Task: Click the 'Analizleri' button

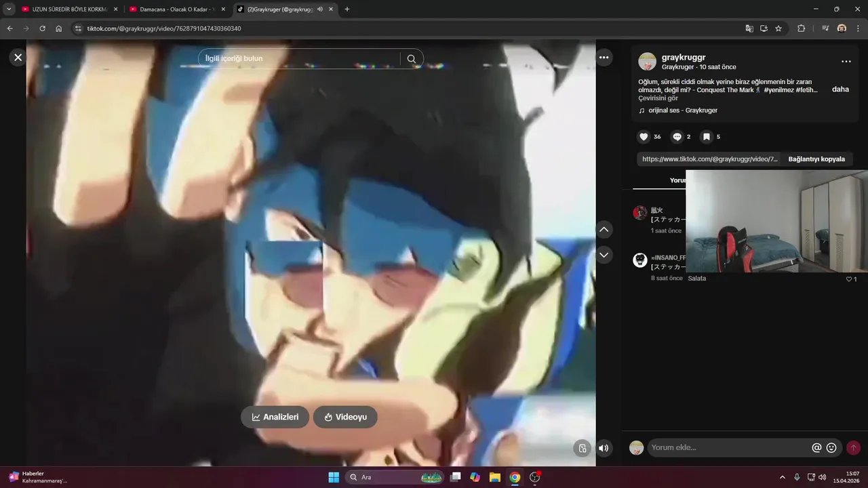Action: (x=275, y=417)
